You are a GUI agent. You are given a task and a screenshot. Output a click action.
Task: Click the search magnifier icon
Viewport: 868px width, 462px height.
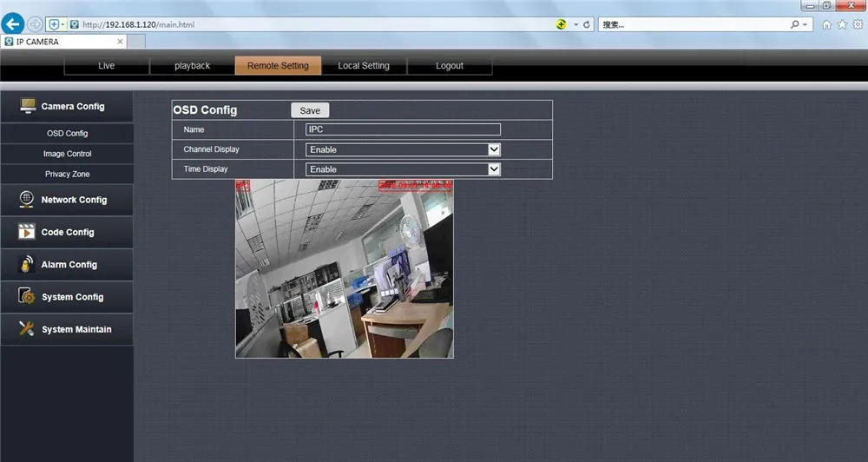click(794, 24)
